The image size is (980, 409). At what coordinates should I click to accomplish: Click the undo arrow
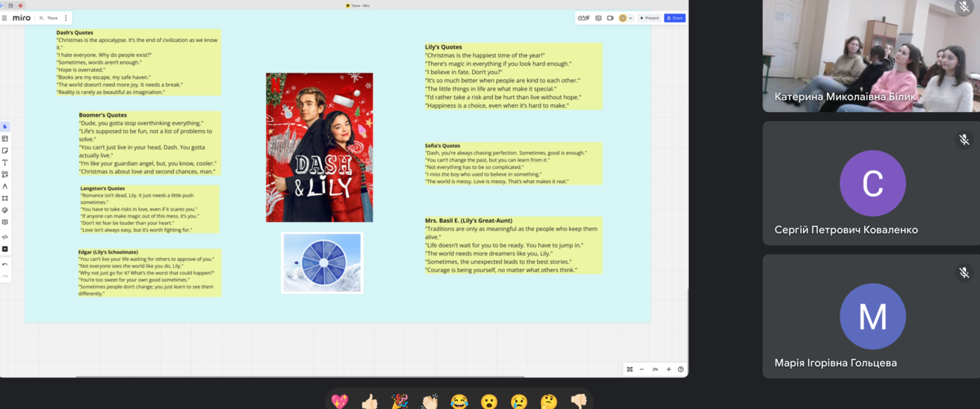[x=5, y=265]
